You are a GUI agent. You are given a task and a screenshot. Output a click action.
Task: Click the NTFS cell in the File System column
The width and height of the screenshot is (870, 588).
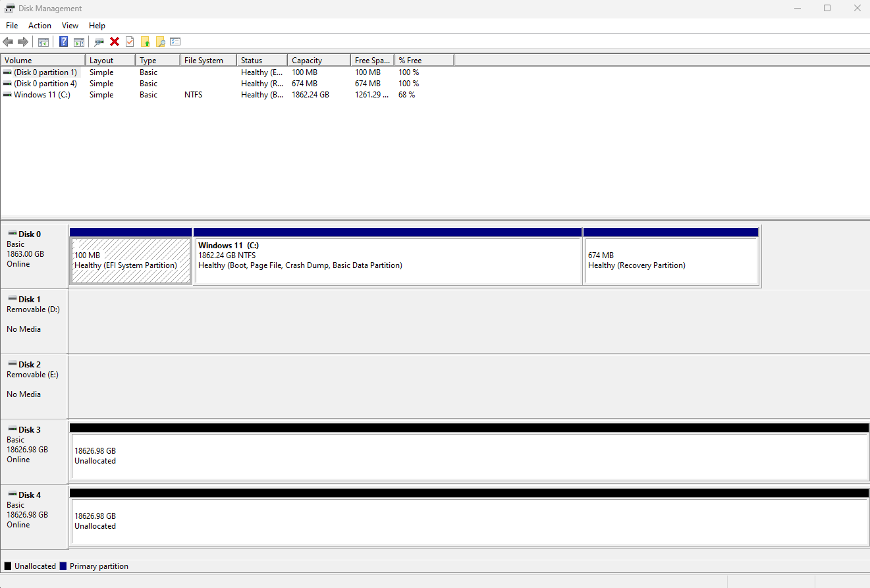pyautogui.click(x=194, y=95)
